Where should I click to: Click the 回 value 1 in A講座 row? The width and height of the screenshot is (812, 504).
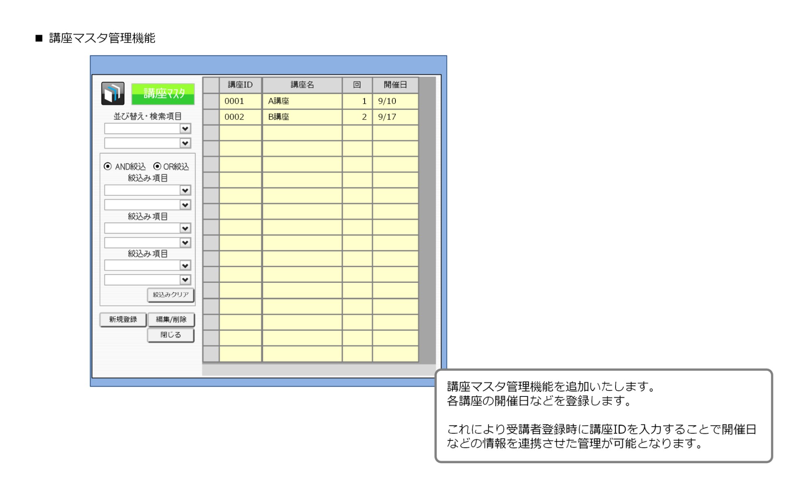click(357, 101)
